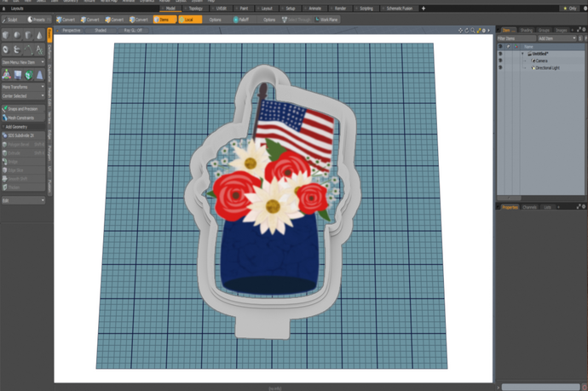Open the Item Menu: New Item dropdown
Viewport: 588px width, 391px height.
[x=23, y=62]
